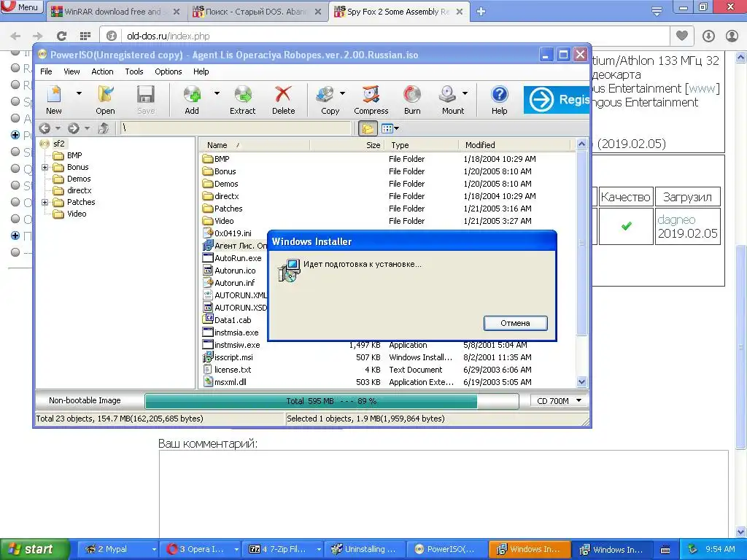Open dropdown arrow next to Mount

[465, 93]
